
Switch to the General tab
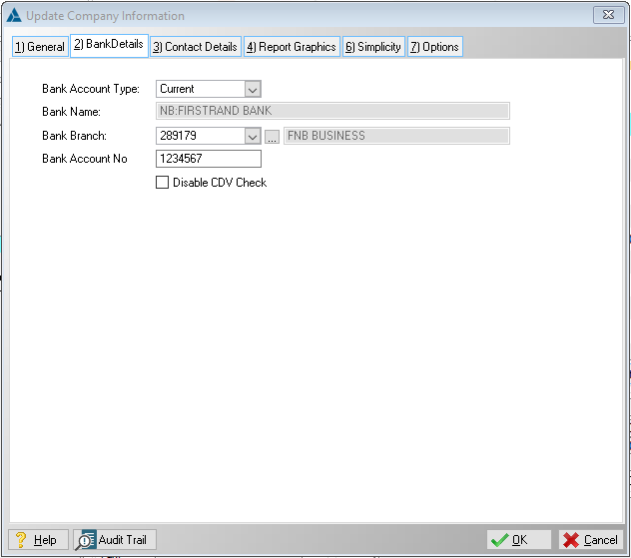tap(39, 47)
